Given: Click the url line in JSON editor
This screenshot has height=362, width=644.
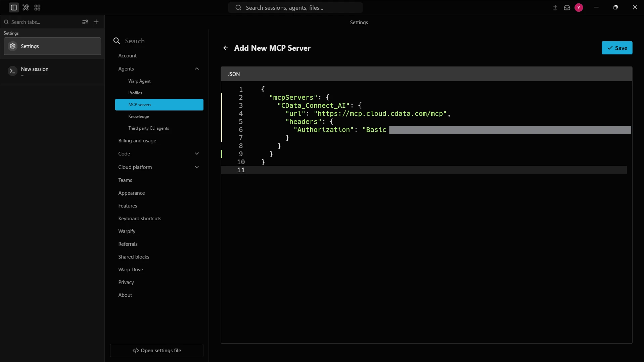Looking at the screenshot, I should (x=368, y=114).
